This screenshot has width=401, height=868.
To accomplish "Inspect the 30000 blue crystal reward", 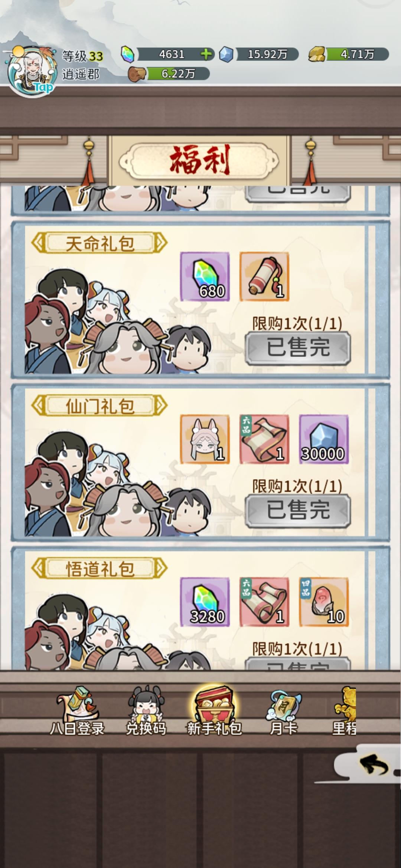I will 324,439.
